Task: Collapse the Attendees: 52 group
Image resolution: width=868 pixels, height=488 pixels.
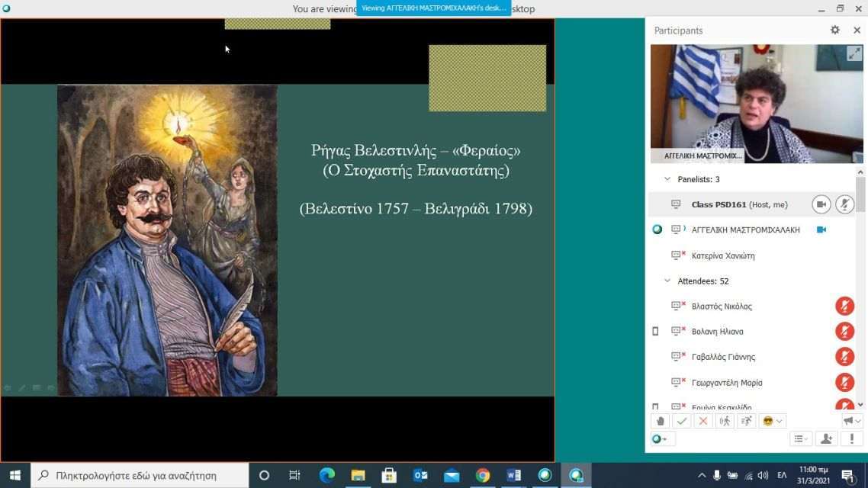Action: click(x=667, y=281)
